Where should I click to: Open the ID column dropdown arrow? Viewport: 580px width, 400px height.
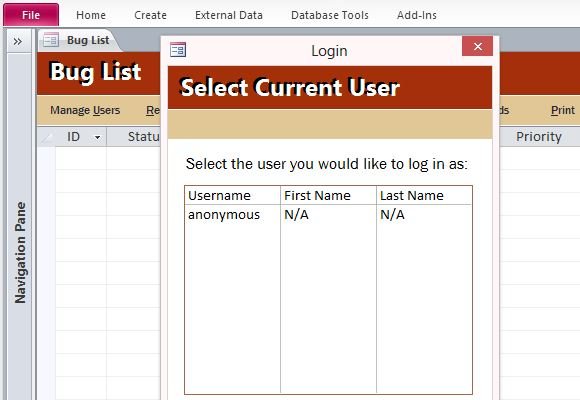(97, 137)
